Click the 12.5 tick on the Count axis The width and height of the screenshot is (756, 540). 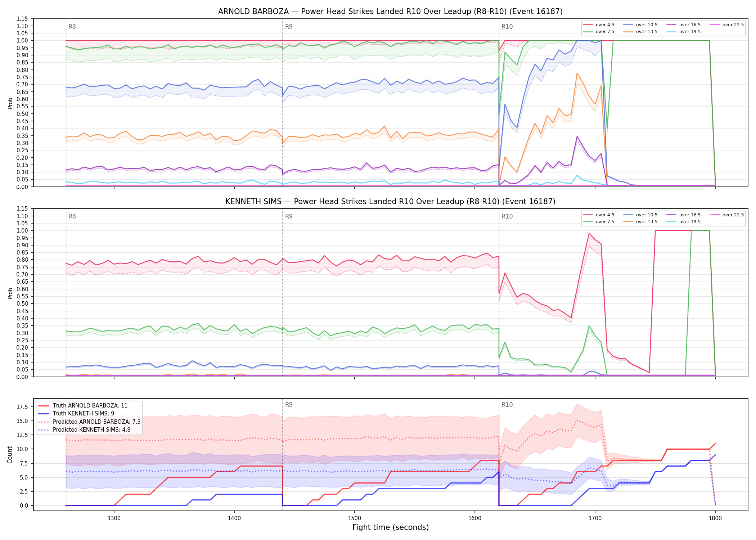click(x=22, y=435)
